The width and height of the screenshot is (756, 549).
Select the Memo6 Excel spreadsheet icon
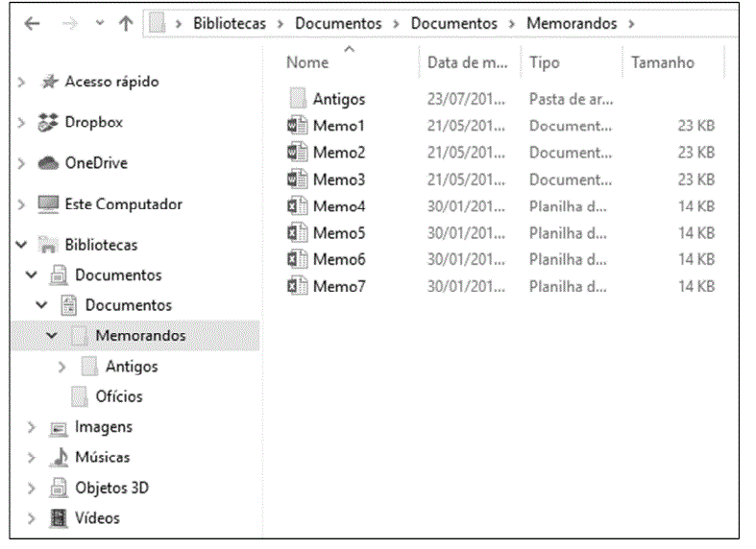coord(297,259)
